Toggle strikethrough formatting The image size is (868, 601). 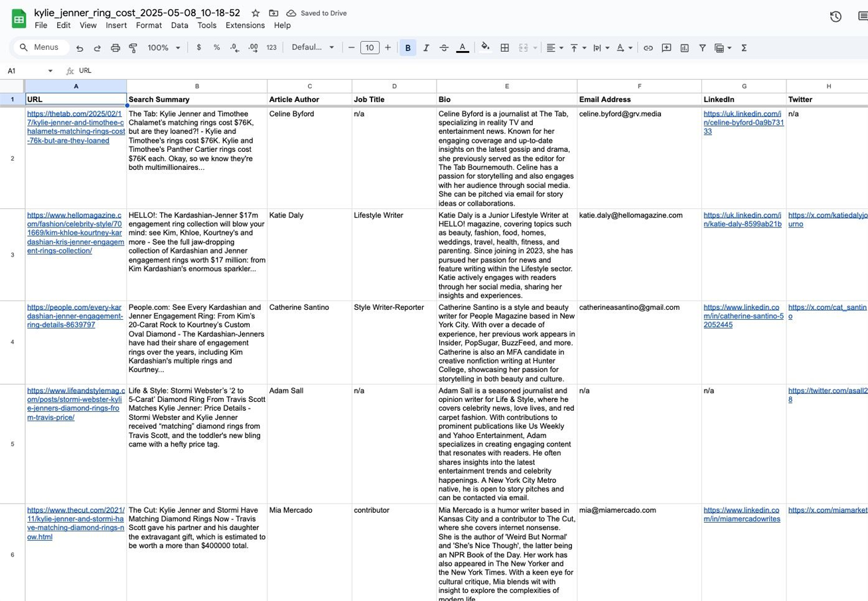(444, 48)
